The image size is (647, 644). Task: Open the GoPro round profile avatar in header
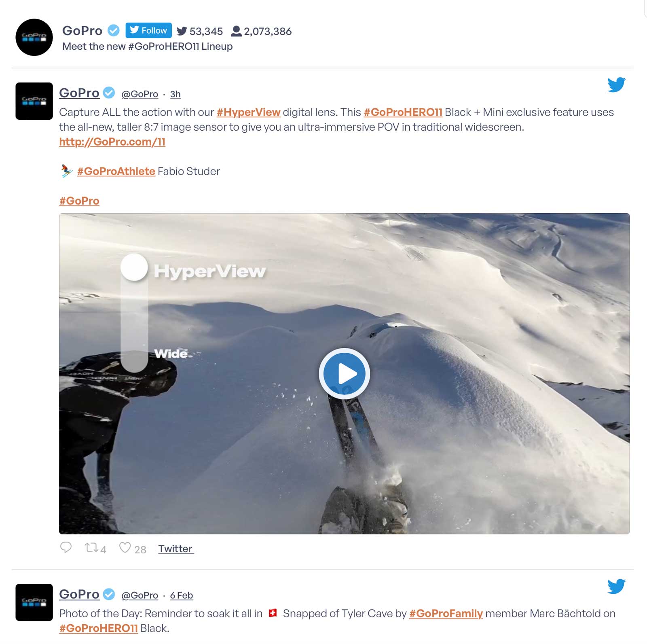(x=34, y=37)
